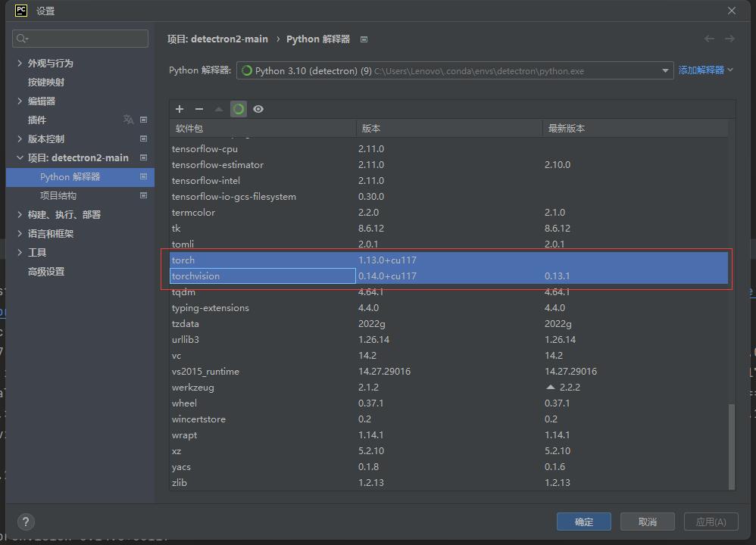Select 插件 in the settings tree
The width and height of the screenshot is (756, 545).
click(36, 120)
